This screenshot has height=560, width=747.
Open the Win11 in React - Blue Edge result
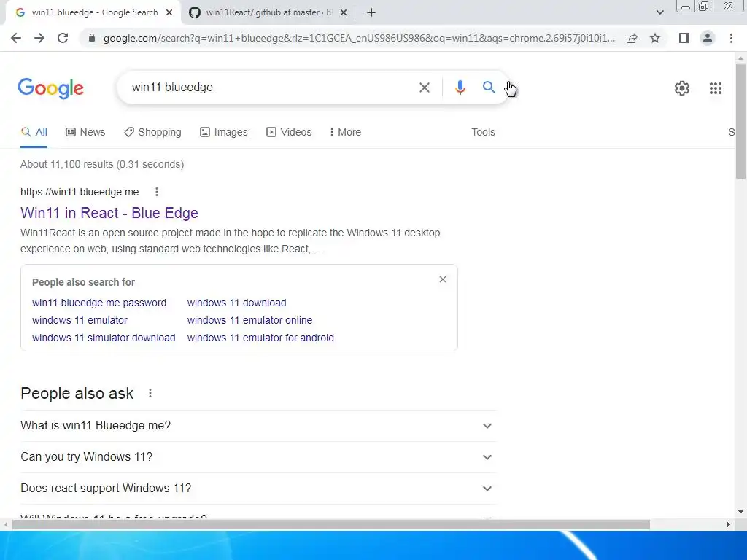click(x=109, y=213)
